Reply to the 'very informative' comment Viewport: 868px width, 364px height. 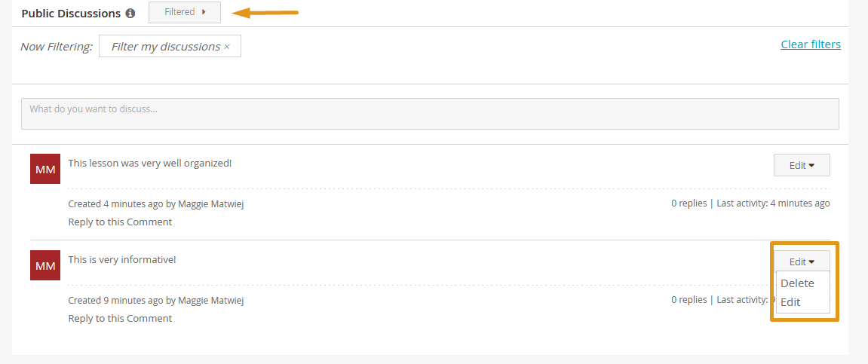tap(120, 318)
